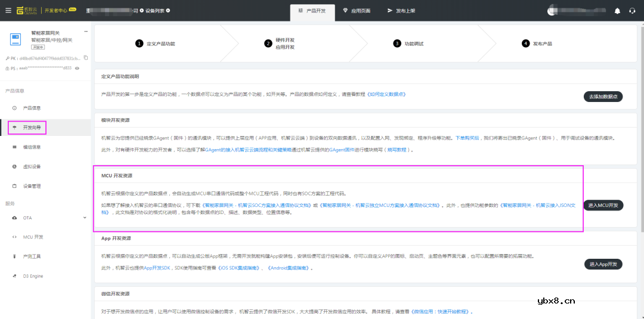The width and height of the screenshot is (644, 319).
Task: Click the user account avatar
Action: coord(552,11)
